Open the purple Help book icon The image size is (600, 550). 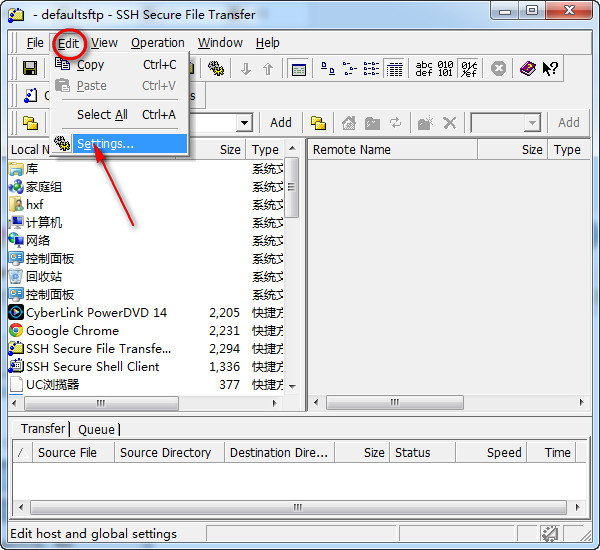coord(528,69)
